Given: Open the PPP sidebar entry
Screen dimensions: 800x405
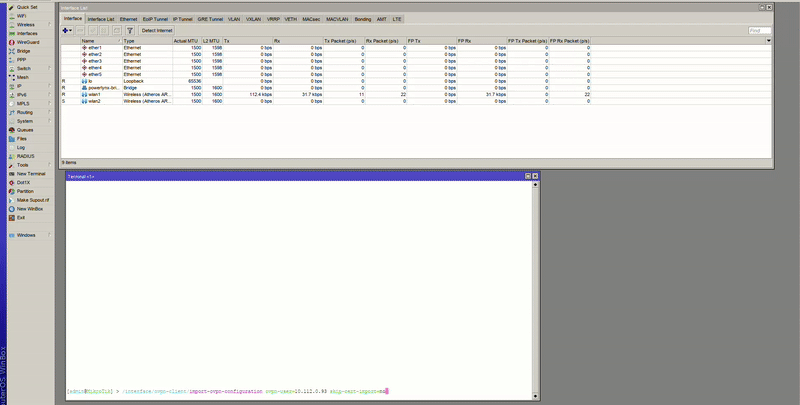Looking at the screenshot, I should point(21,60).
